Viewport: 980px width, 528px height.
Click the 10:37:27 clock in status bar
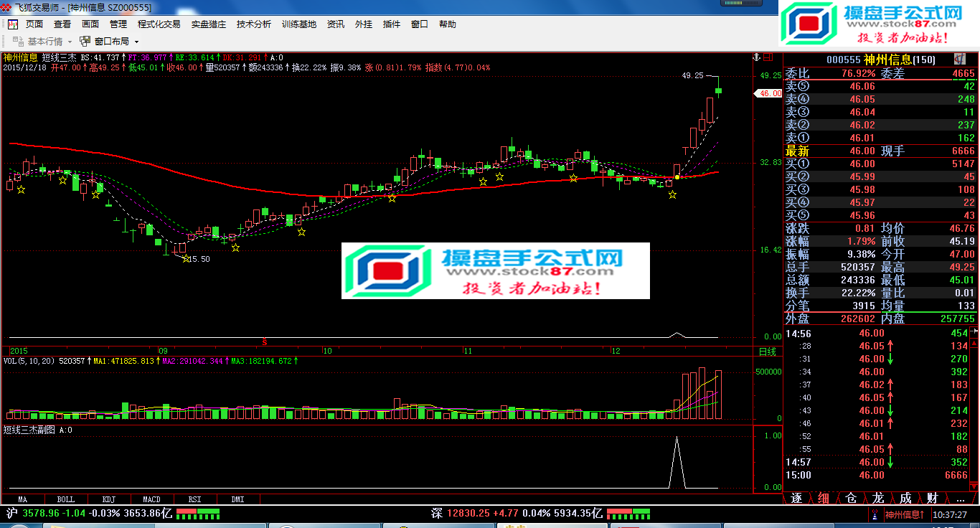click(950, 514)
